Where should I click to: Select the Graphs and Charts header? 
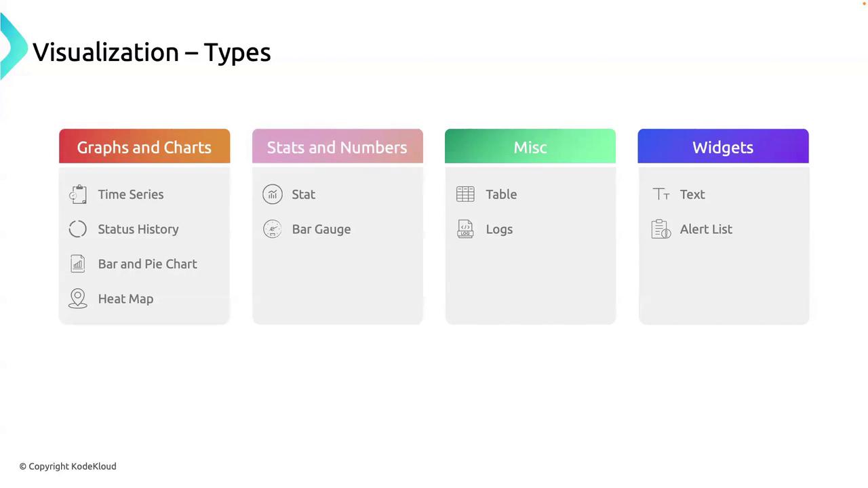point(144,147)
